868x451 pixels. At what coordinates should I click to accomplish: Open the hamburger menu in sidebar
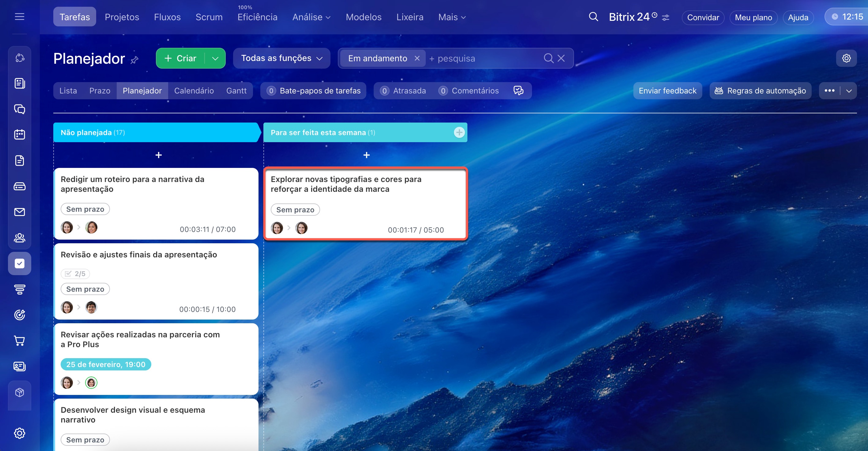click(x=20, y=17)
